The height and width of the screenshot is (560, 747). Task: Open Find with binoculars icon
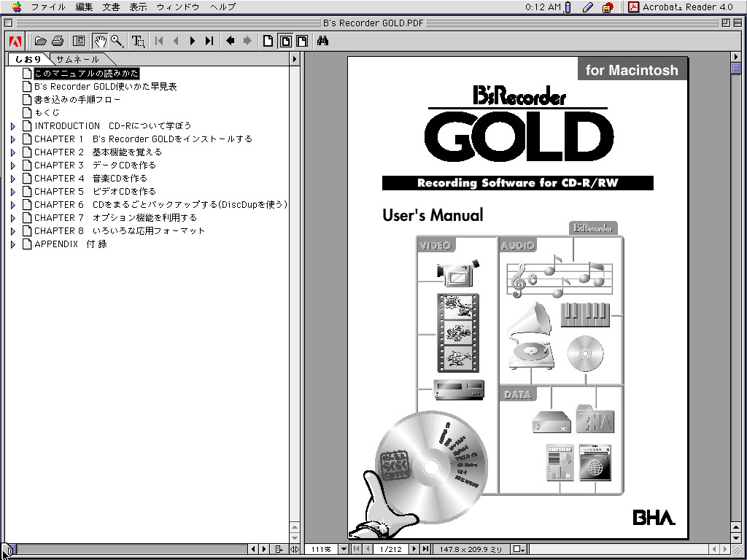[323, 41]
